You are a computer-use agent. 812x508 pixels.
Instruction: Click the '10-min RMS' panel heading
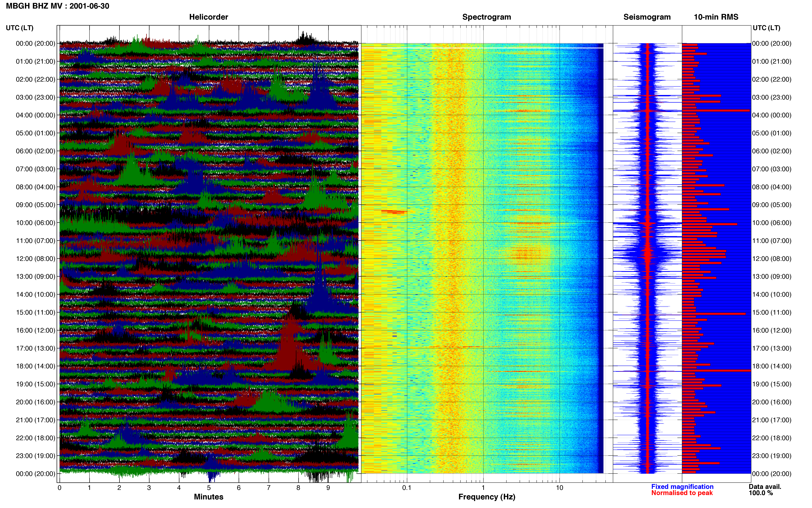click(716, 17)
